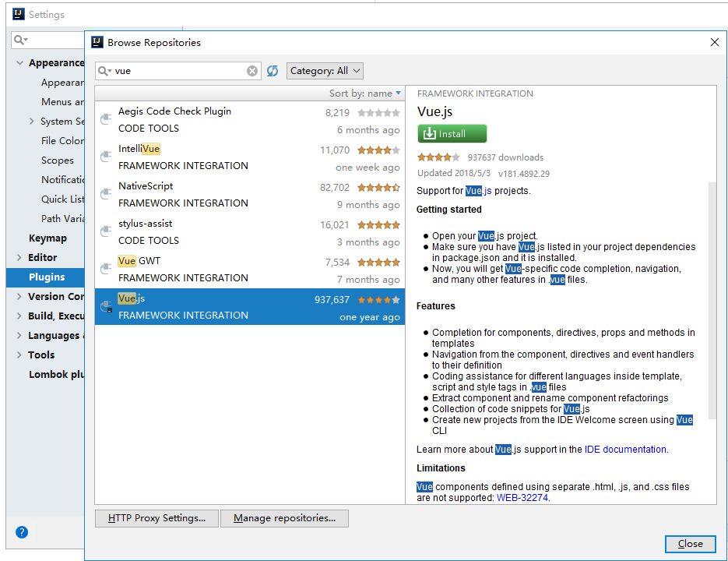The image size is (728, 561).
Task: Select the stylus-assist plugin row
Action: [x=250, y=232]
